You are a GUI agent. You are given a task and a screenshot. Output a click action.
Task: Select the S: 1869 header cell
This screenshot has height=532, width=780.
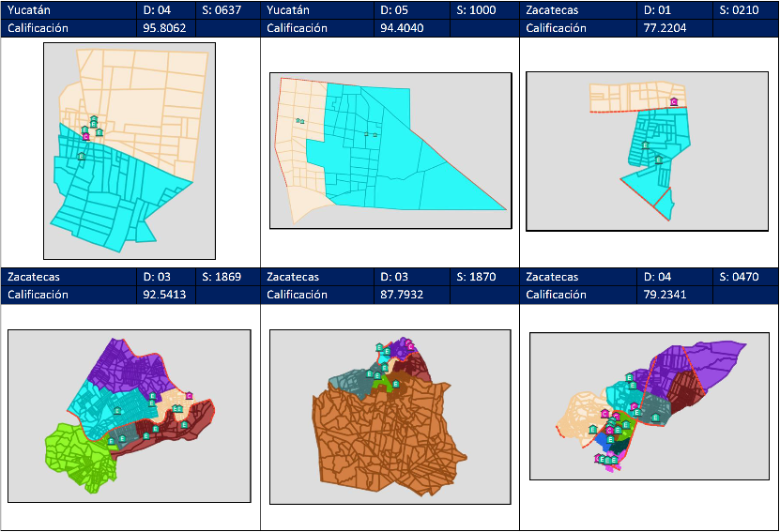click(x=223, y=277)
